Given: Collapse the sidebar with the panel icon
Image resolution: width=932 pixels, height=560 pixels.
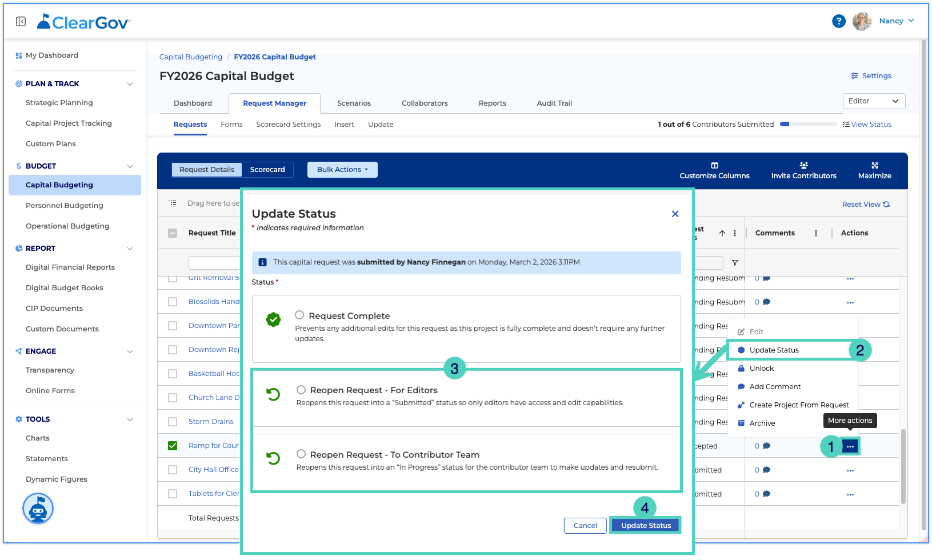Looking at the screenshot, I should click(x=21, y=22).
